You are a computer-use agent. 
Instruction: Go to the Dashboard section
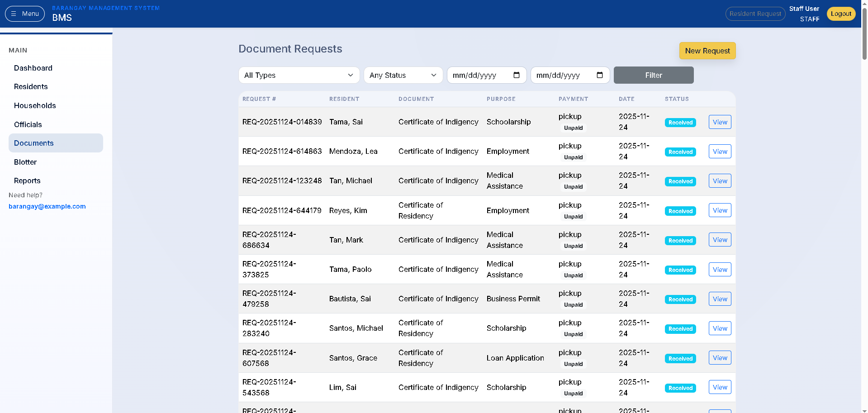[33, 68]
